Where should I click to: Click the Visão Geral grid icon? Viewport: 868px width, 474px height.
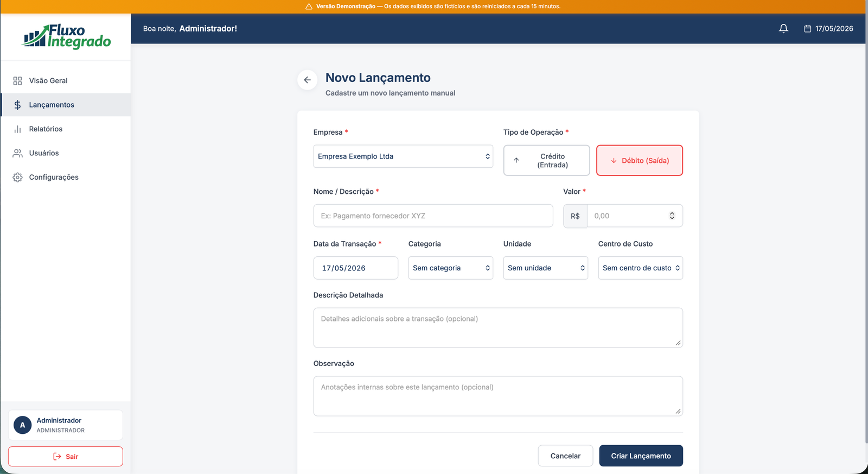coord(17,80)
